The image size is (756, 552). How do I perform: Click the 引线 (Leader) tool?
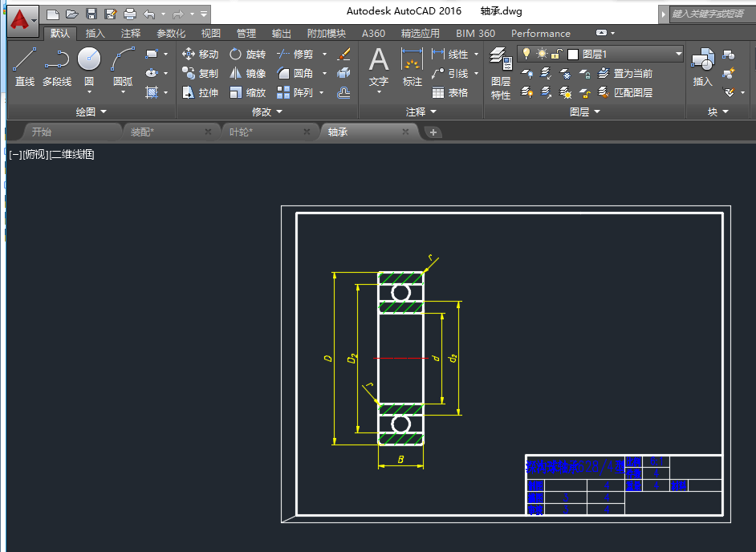tap(450, 73)
